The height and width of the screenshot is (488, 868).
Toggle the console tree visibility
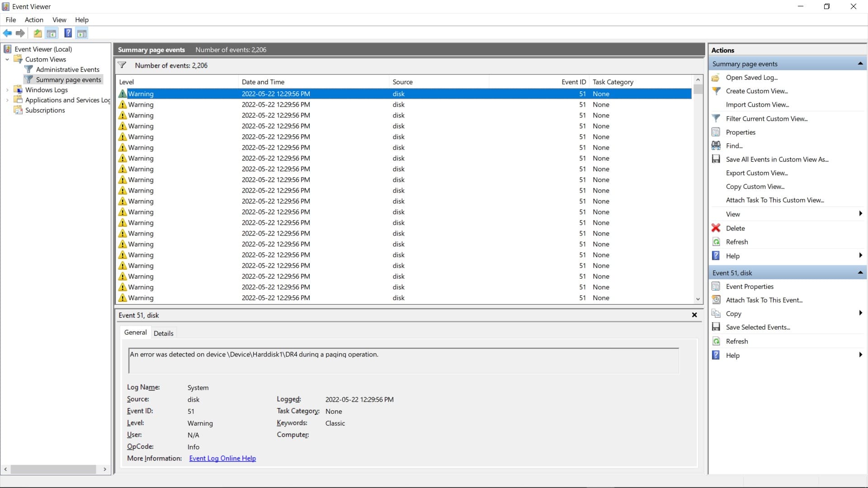(x=52, y=33)
